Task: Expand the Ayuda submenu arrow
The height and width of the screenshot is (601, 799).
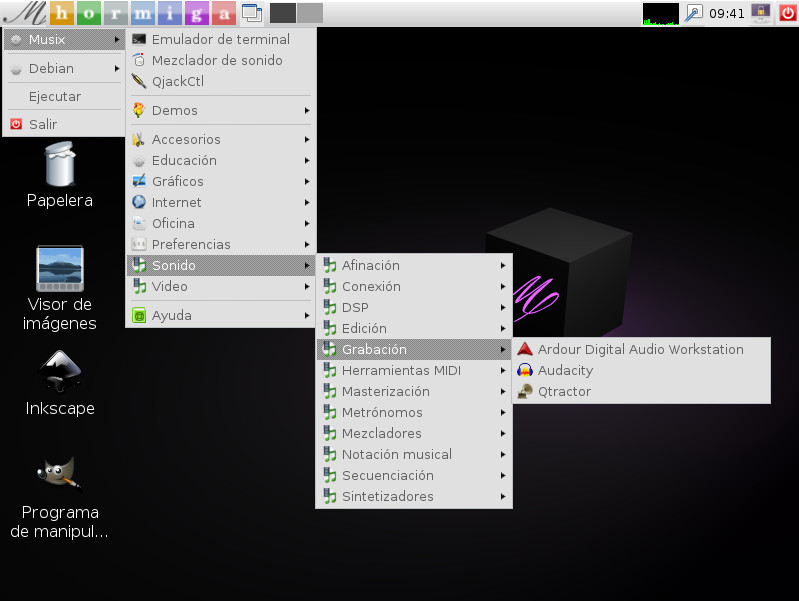Action: (x=307, y=316)
